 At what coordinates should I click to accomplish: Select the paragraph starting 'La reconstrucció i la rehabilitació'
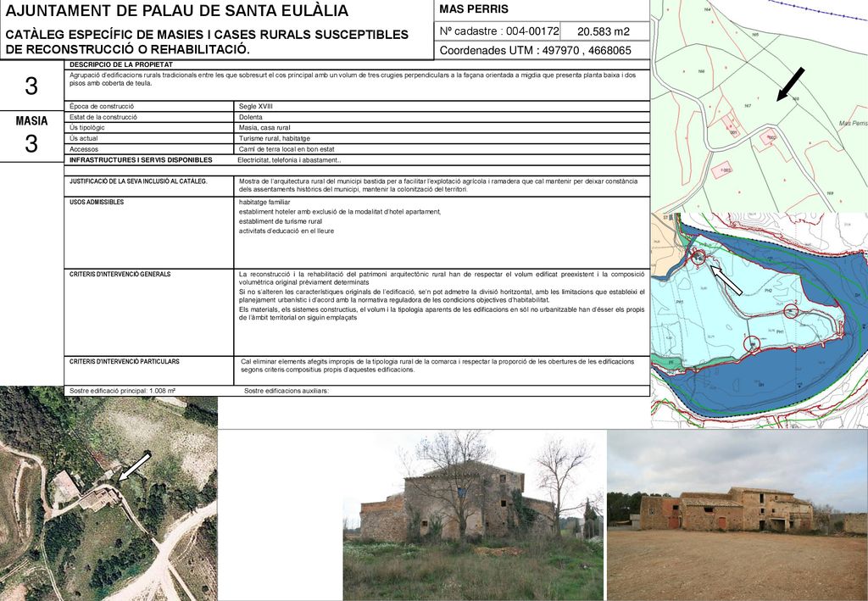coord(442,278)
